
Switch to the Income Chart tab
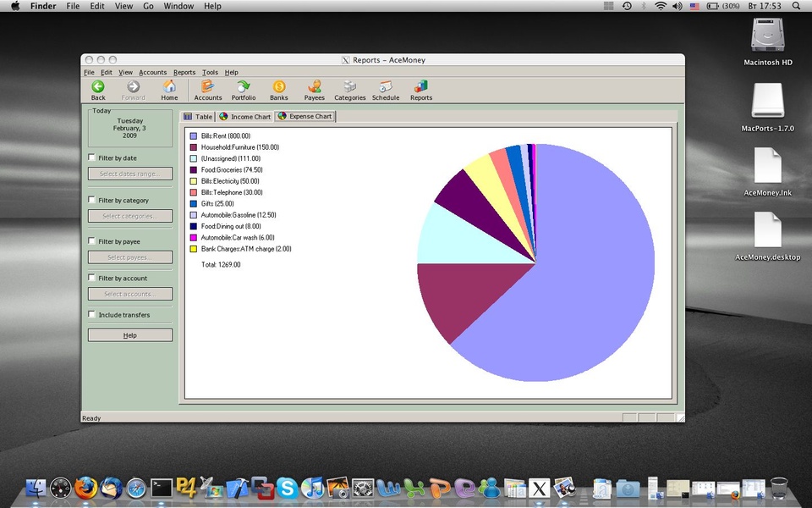[x=245, y=117]
